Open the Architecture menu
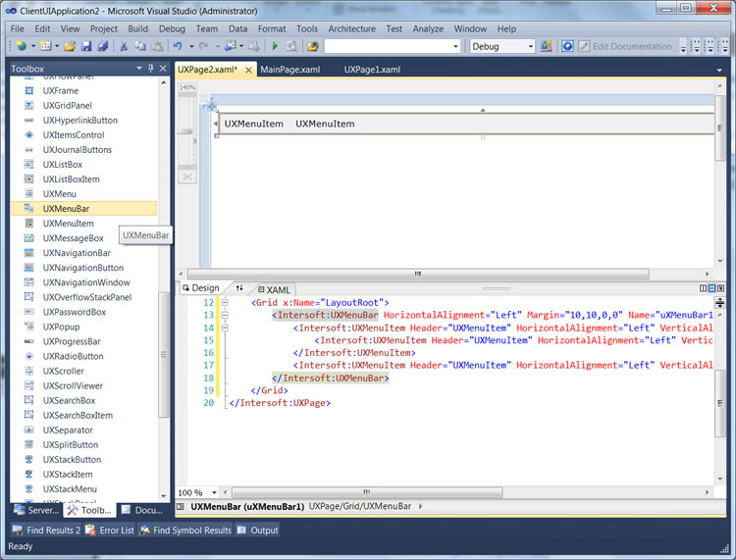 click(351, 28)
